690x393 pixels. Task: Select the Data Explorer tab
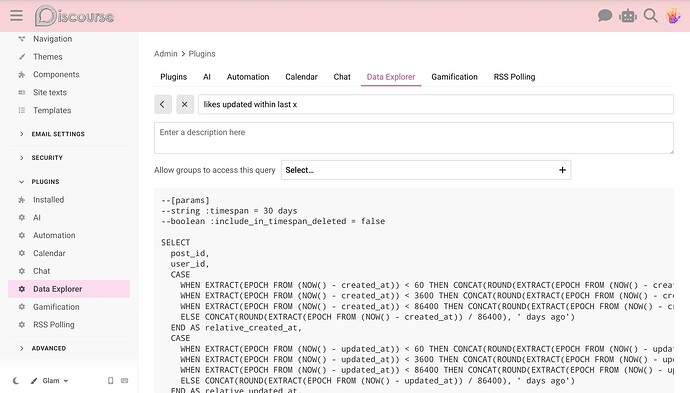pyautogui.click(x=391, y=77)
